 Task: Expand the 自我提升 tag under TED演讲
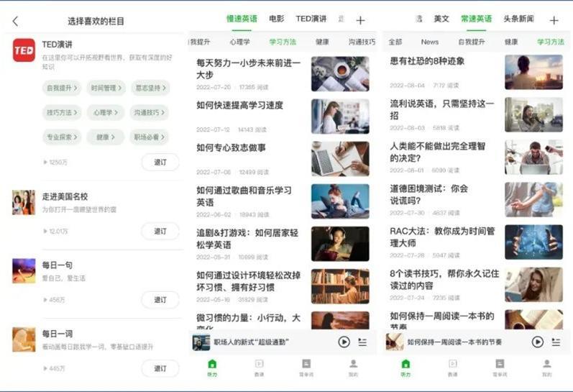tap(62, 88)
